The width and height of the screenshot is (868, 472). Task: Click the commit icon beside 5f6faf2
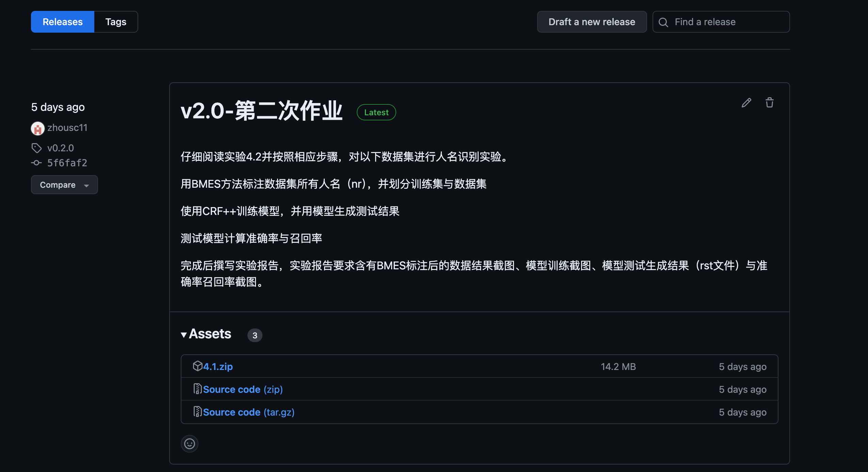click(x=36, y=163)
